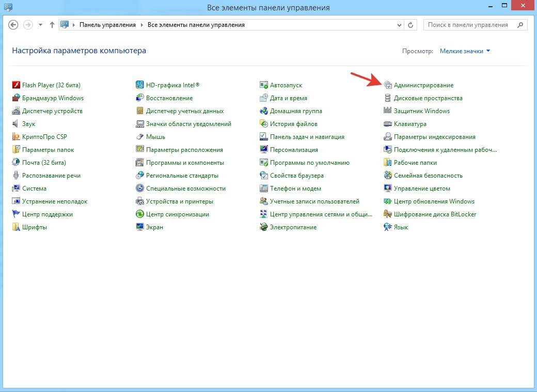Open the Защитник Windows castle wall icon

coord(388,111)
